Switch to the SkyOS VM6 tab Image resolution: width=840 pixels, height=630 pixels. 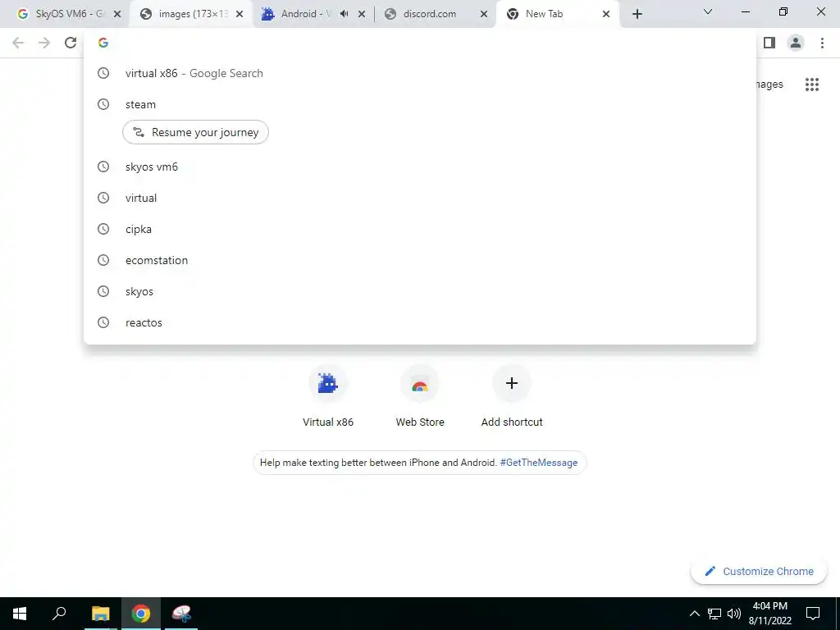pyautogui.click(x=64, y=14)
